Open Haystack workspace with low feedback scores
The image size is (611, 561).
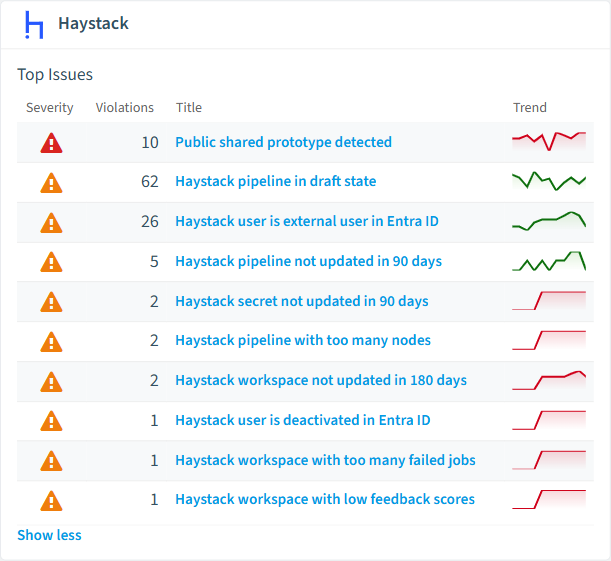(325, 499)
